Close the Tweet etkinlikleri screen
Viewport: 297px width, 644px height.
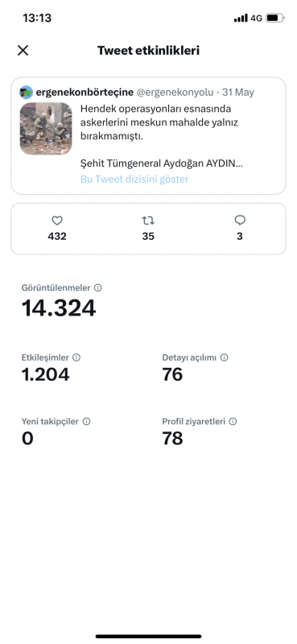23,51
